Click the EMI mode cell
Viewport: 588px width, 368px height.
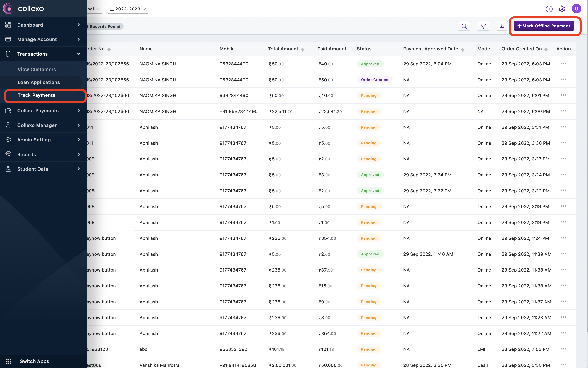click(481, 349)
